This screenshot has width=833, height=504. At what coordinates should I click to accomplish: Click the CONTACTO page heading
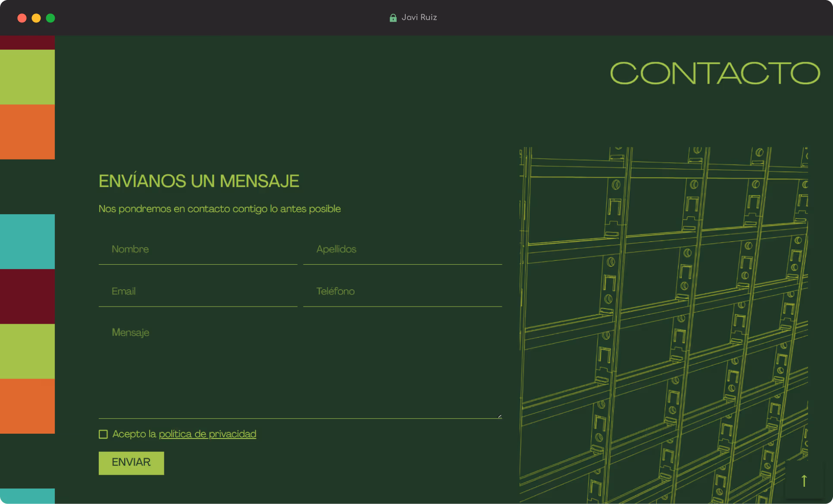pyautogui.click(x=715, y=73)
